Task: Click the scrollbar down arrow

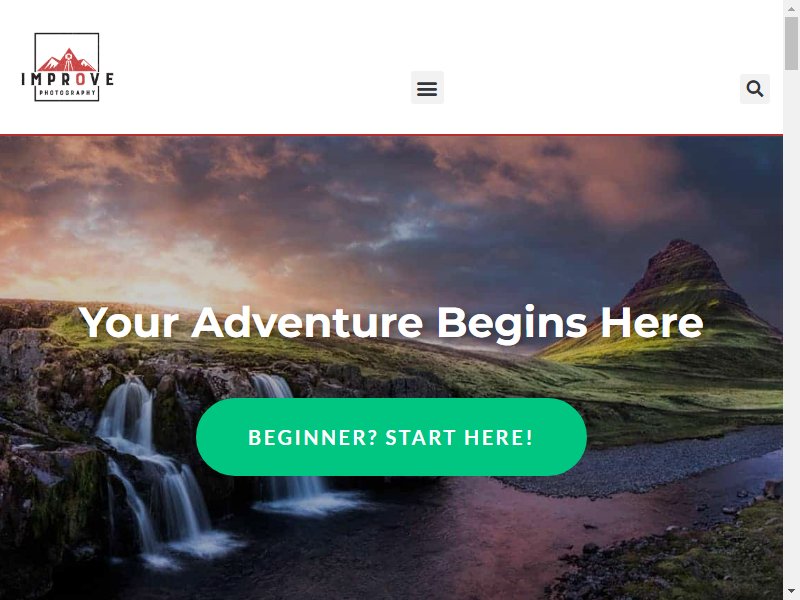Action: [x=791, y=592]
